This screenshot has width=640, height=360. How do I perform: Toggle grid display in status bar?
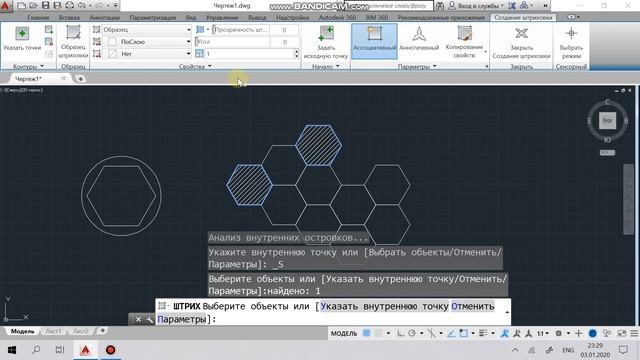[x=367, y=333]
